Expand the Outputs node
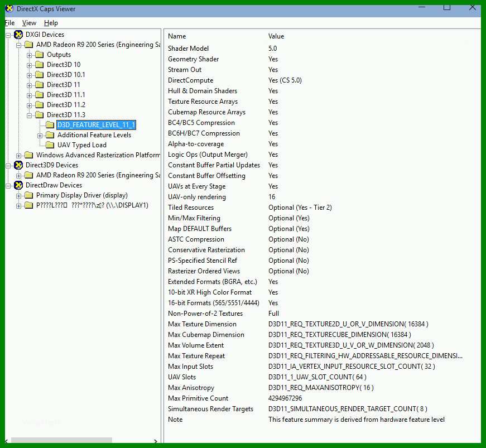This screenshot has width=486, height=448. [x=29, y=55]
